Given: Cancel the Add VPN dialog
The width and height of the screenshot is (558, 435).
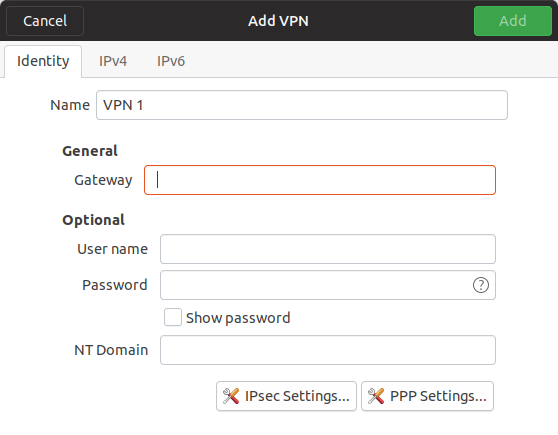Looking at the screenshot, I should 45,21.
